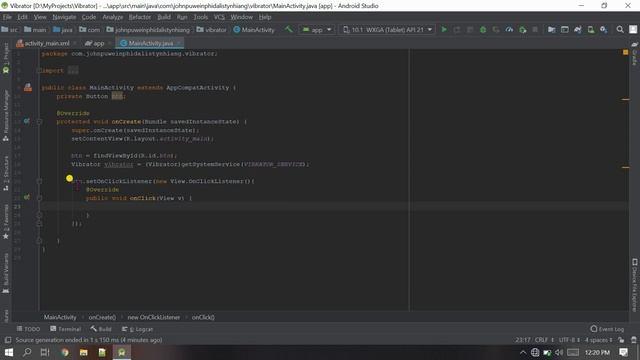Click override gutter icon beside onCreate
640x360 pixels.
pos(27,121)
